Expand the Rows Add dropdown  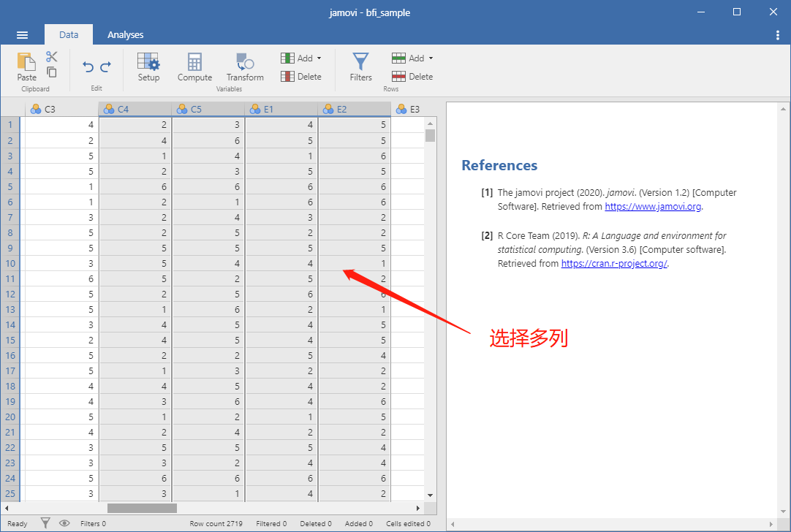412,58
